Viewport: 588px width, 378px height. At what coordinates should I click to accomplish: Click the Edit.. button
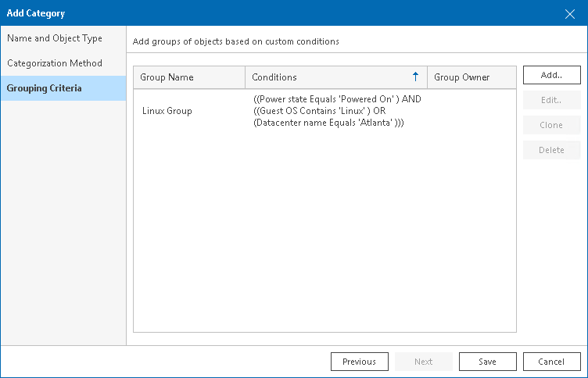tap(551, 100)
